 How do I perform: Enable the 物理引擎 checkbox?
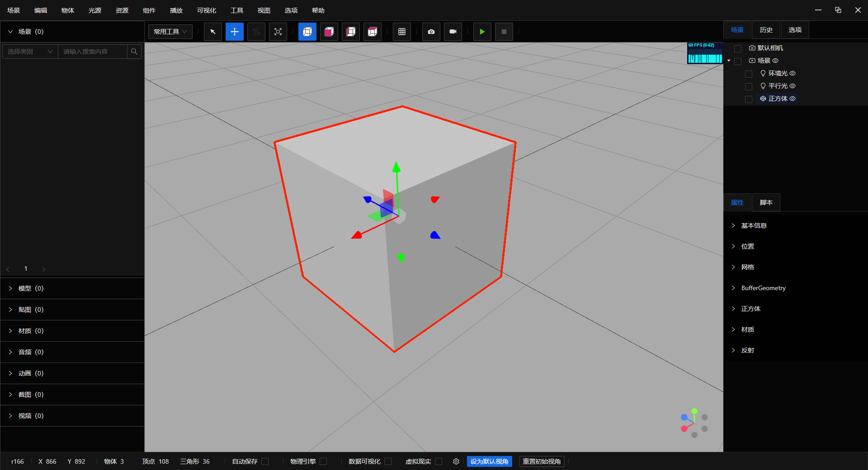(x=323, y=461)
